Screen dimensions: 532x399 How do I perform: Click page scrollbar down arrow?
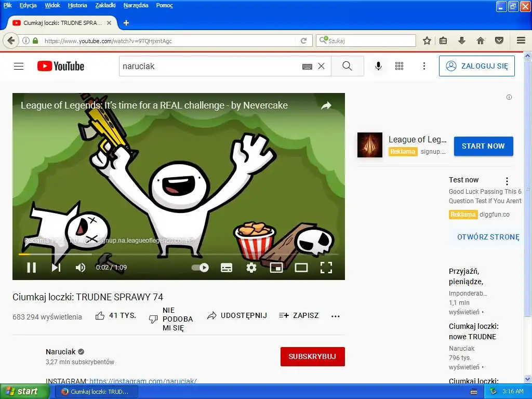point(528,379)
